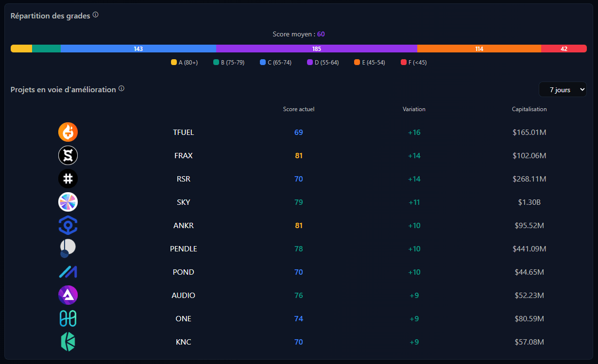Click the ONE Harmony teal logo
Screen dimensions: 598x364
tap(68, 319)
